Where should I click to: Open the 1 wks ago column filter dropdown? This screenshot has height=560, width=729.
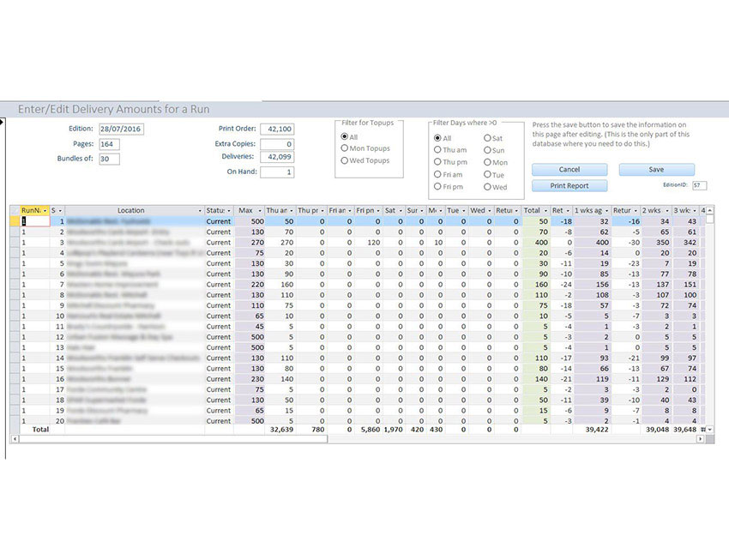pyautogui.click(x=606, y=210)
